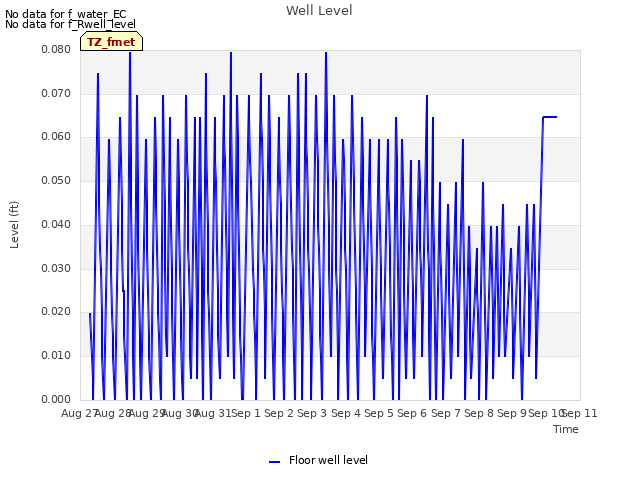Screen dimensions: 640x480
Task: Click the Sep 7 date tick label
Action: click(446, 413)
